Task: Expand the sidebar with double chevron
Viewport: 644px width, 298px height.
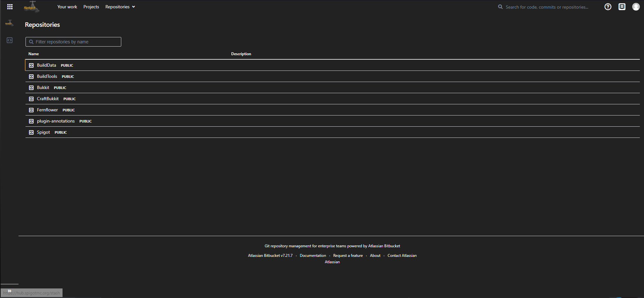Action: 10,291
